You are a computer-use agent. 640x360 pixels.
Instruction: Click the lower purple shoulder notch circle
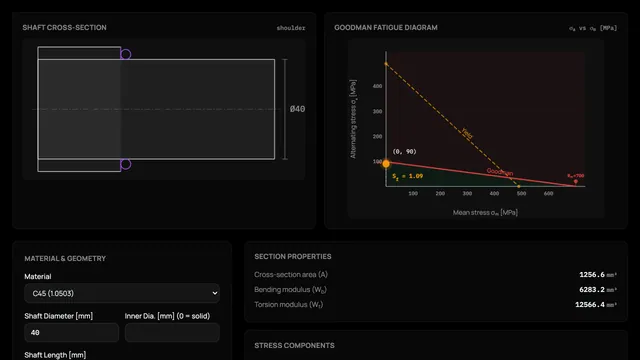coord(126,164)
